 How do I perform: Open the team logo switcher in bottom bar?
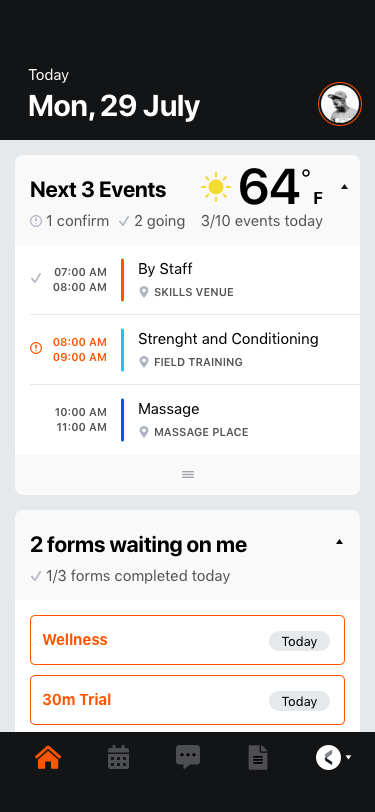(x=334, y=758)
